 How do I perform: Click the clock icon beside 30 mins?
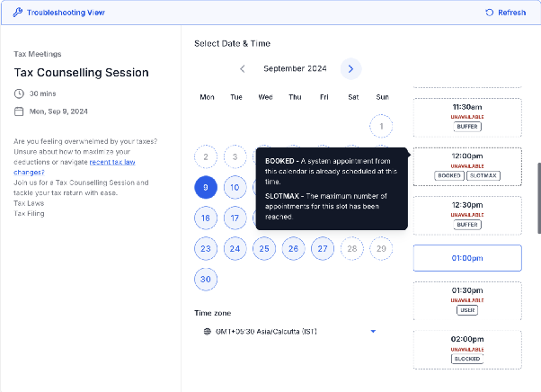19,94
